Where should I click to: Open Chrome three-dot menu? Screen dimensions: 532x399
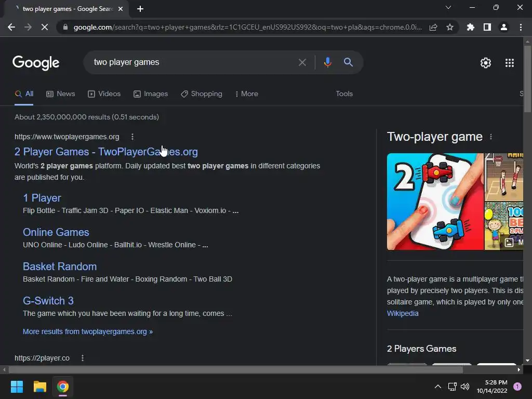coord(521,27)
